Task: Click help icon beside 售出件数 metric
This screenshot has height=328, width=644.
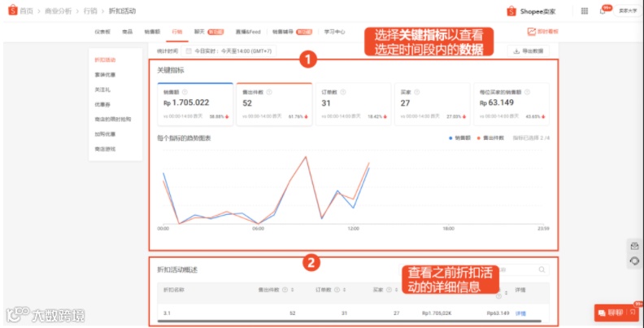Action: point(269,93)
